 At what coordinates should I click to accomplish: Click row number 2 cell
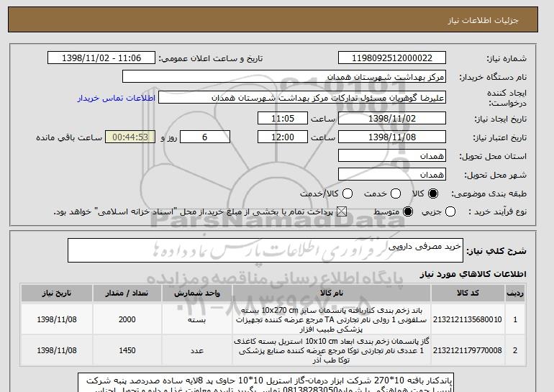[515, 351]
